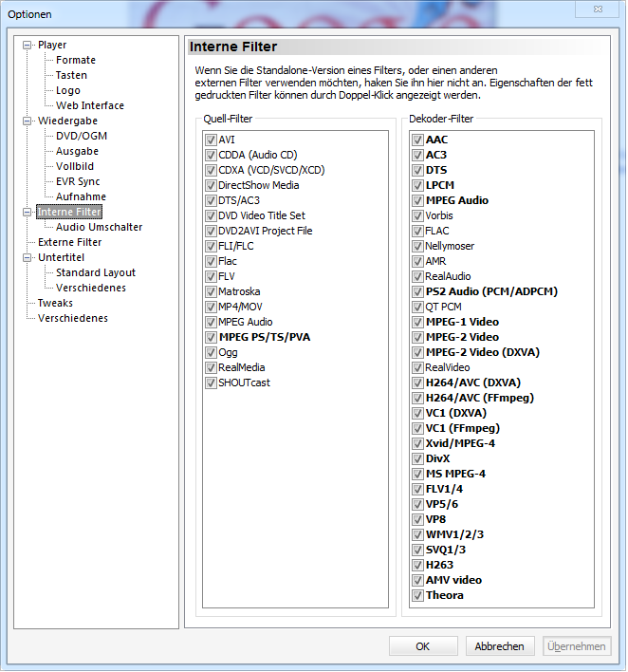Select the 'VC1 (DXVA)' decoder entry

[456, 413]
